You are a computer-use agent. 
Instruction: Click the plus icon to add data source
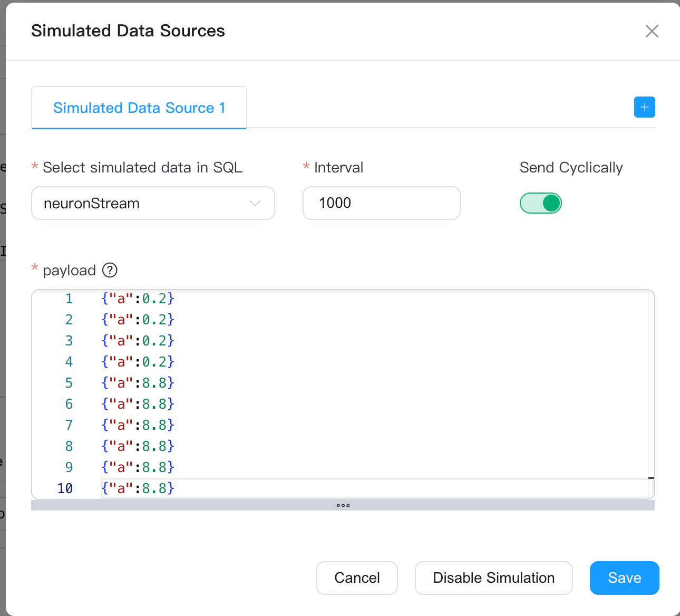644,107
